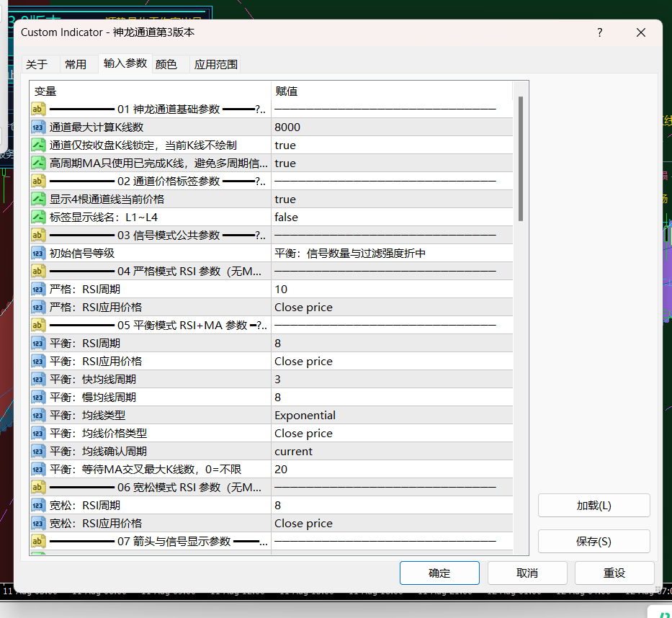672x618 pixels.
Task: Click icon beside 平衡：慢均线周期 row
Action: click(38, 398)
